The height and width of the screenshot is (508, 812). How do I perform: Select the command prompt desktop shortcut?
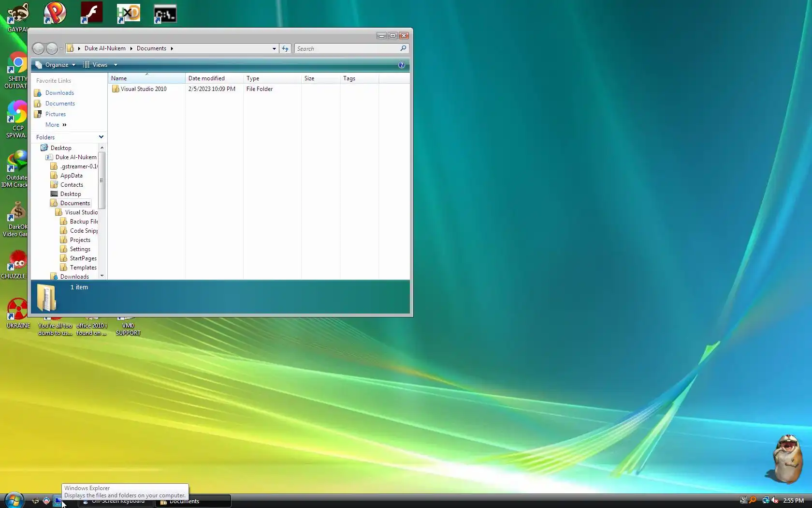point(165,14)
